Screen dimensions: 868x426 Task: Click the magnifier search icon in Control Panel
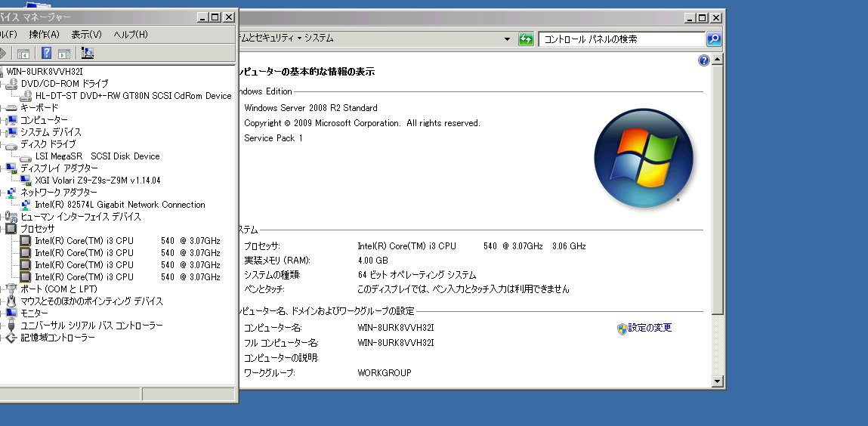coord(714,39)
